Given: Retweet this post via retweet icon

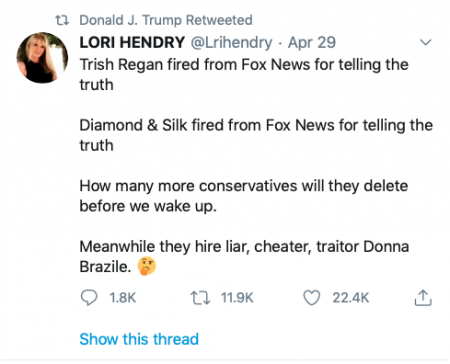Looking at the screenshot, I should point(200,298).
